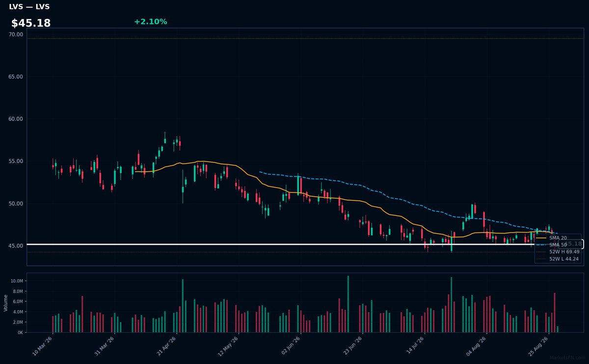
Task: Click the 12 May '26 date label
Action: click(x=228, y=346)
